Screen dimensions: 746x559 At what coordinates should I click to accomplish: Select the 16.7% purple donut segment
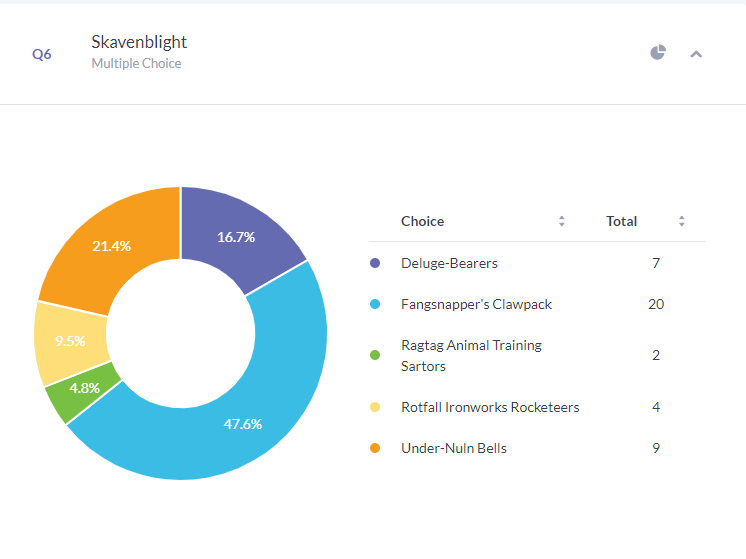[236, 238]
